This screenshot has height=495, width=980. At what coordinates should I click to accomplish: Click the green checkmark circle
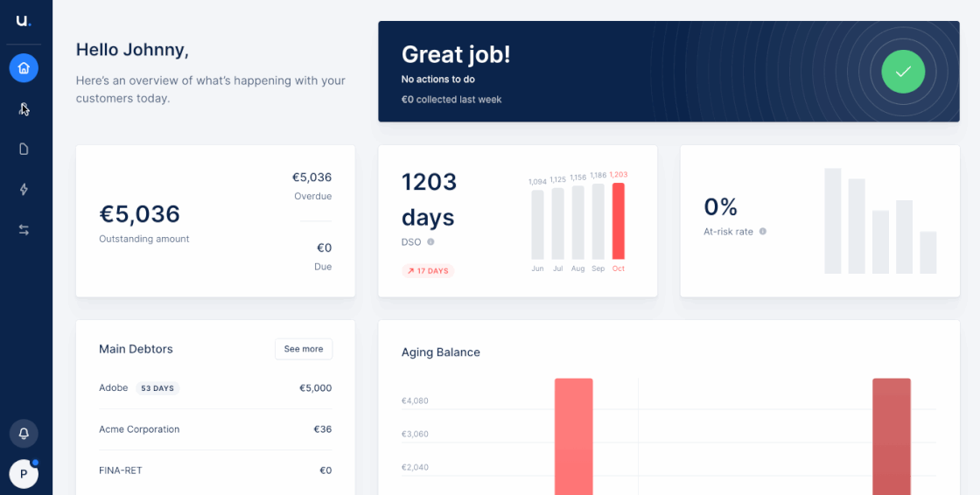tap(903, 72)
